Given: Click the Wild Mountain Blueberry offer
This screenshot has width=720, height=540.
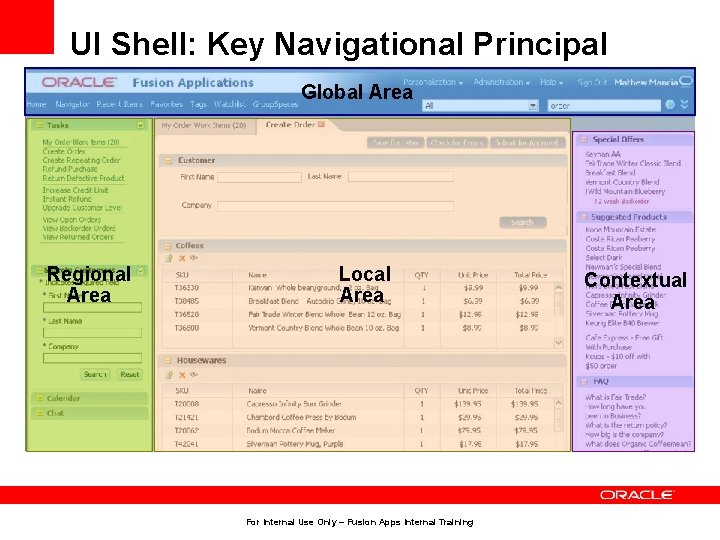Looking at the screenshot, I should click(625, 191).
